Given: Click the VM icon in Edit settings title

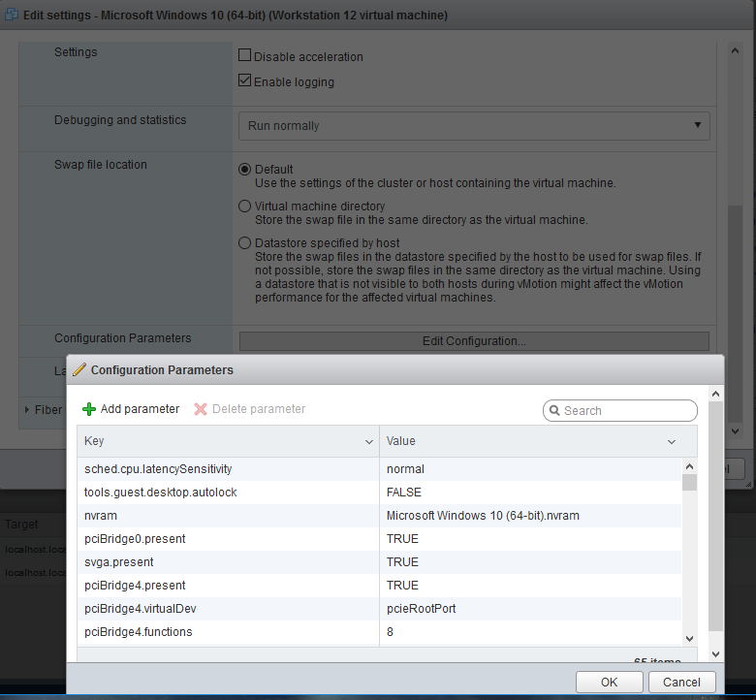Looking at the screenshot, I should 11,15.
